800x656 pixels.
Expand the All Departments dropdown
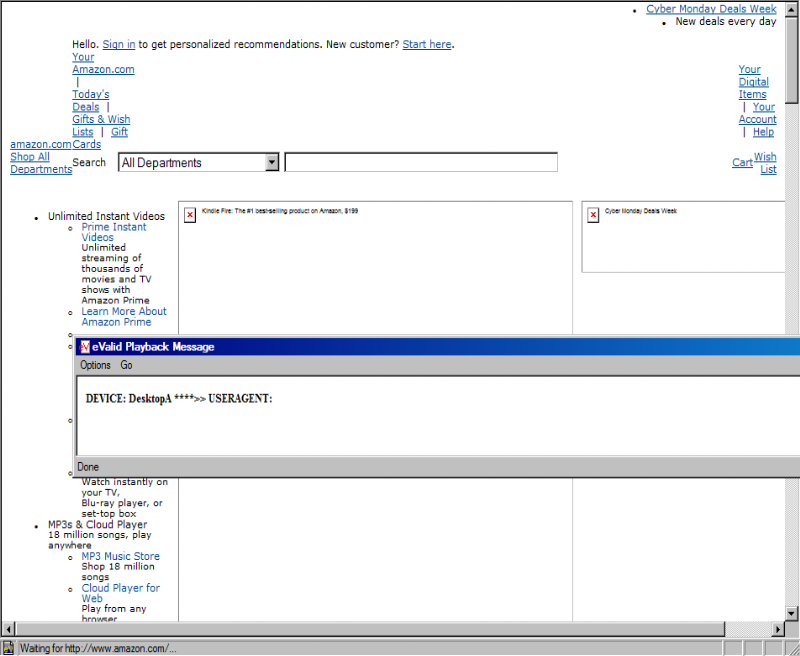272,162
